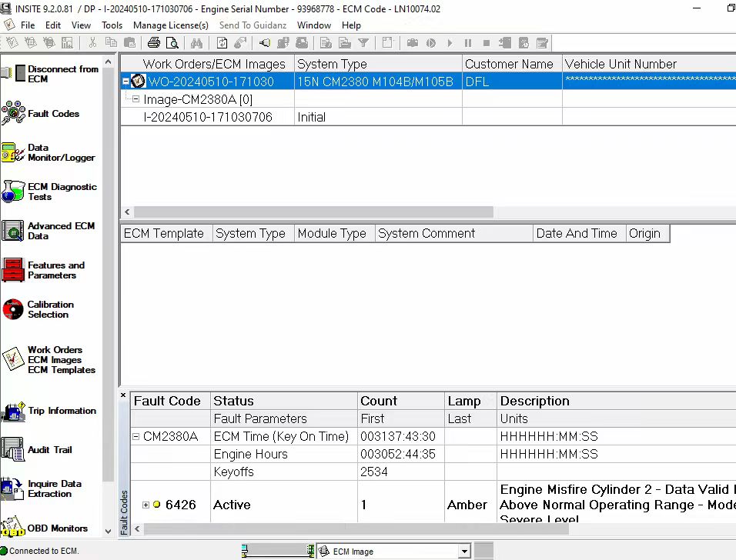The width and height of the screenshot is (736, 560).
Task: Open print preview from the toolbar
Action: 172,43
